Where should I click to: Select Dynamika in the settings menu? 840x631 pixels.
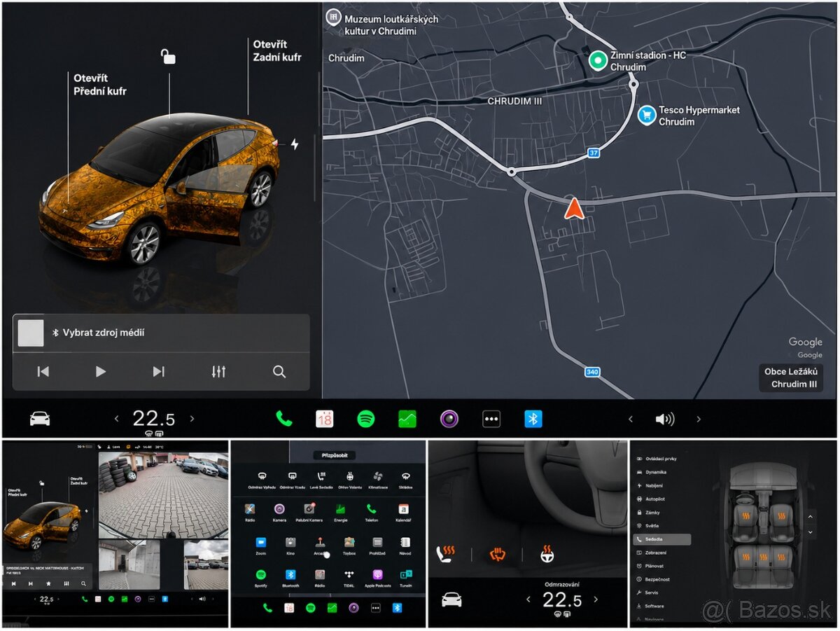pos(652,472)
